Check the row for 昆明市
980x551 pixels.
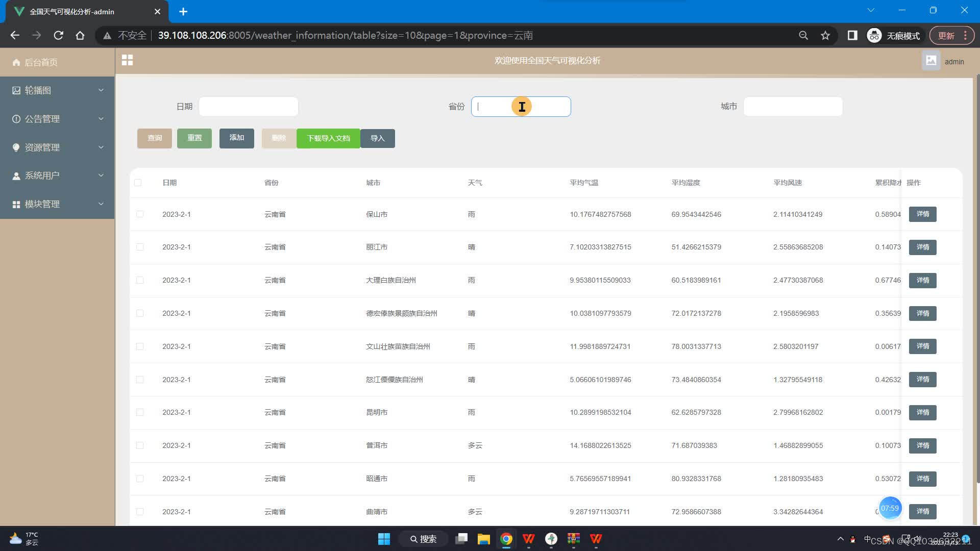[140, 412]
